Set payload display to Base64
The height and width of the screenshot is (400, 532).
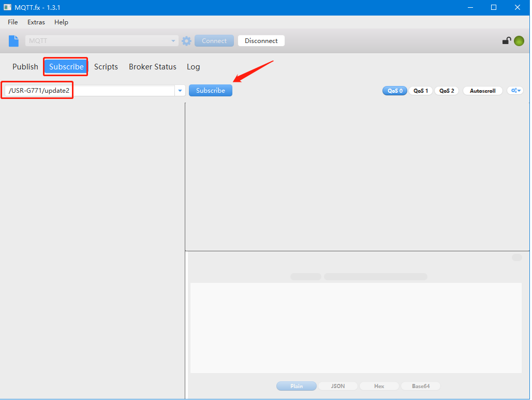tap(421, 386)
